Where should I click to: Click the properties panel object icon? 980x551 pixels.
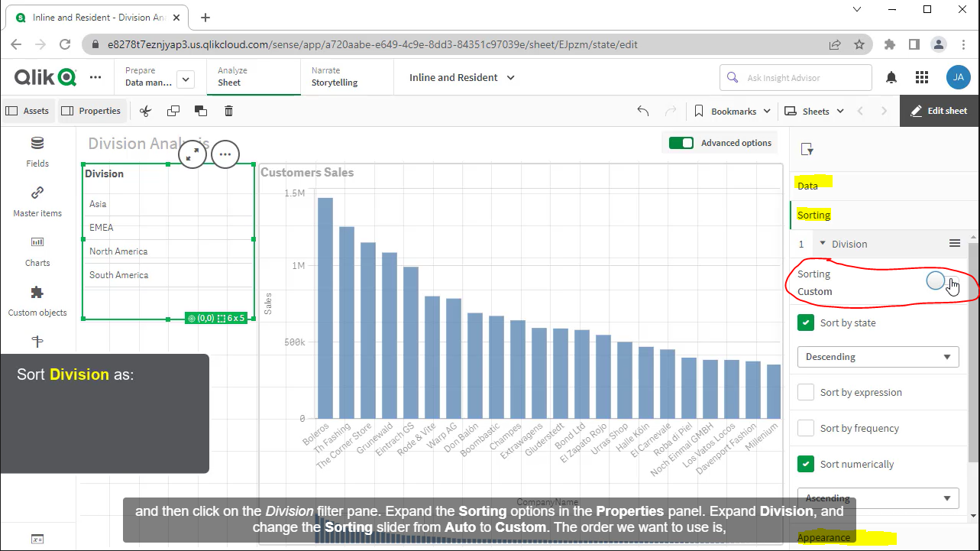(807, 150)
